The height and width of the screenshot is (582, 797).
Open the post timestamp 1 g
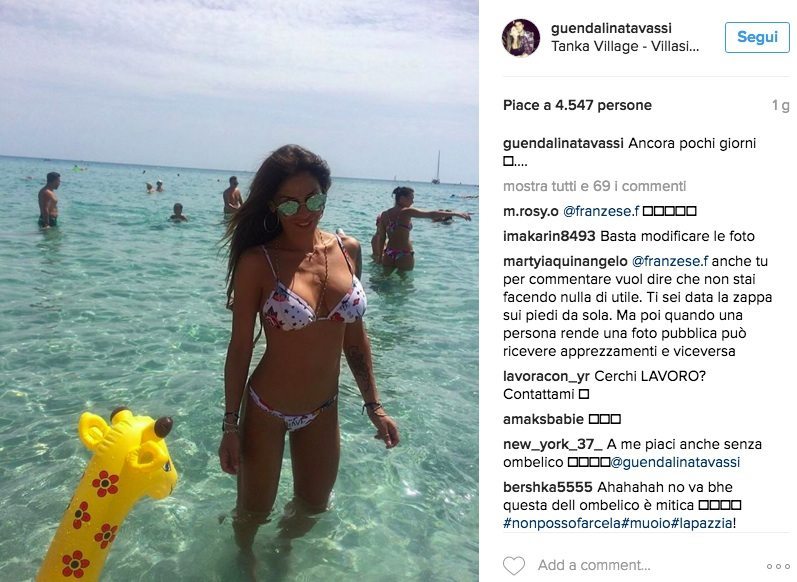(x=780, y=105)
